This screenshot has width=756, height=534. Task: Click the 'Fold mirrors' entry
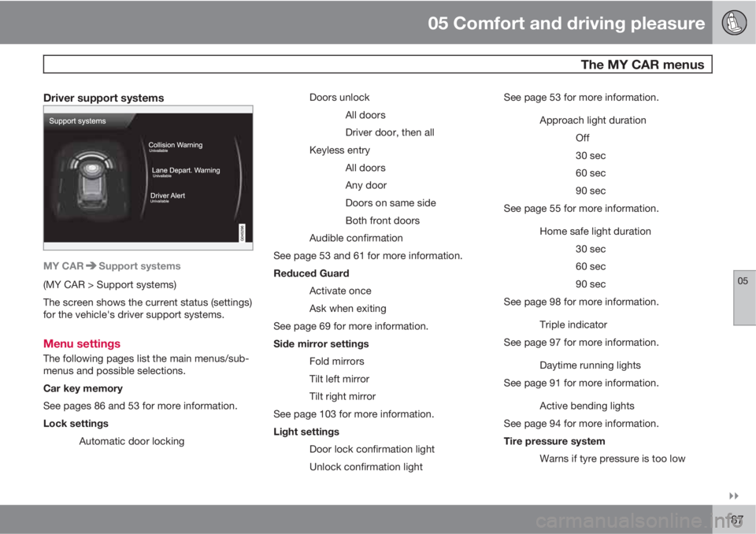pyautogui.click(x=336, y=362)
